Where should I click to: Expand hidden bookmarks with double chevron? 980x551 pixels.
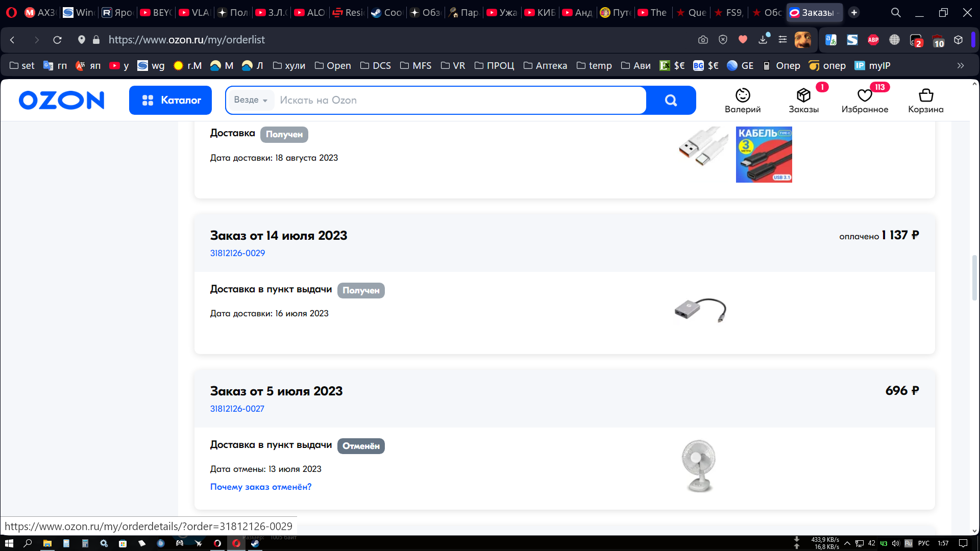(x=961, y=65)
